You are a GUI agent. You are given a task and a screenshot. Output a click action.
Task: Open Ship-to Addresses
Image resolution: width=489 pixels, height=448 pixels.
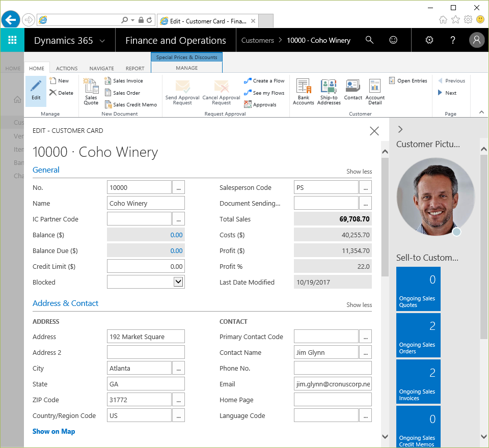coord(329,91)
